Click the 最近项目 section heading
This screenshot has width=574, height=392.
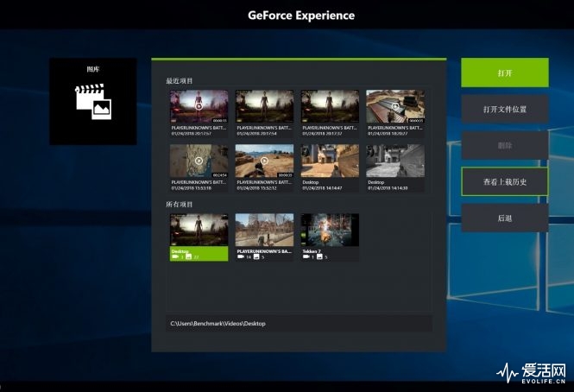(x=179, y=80)
